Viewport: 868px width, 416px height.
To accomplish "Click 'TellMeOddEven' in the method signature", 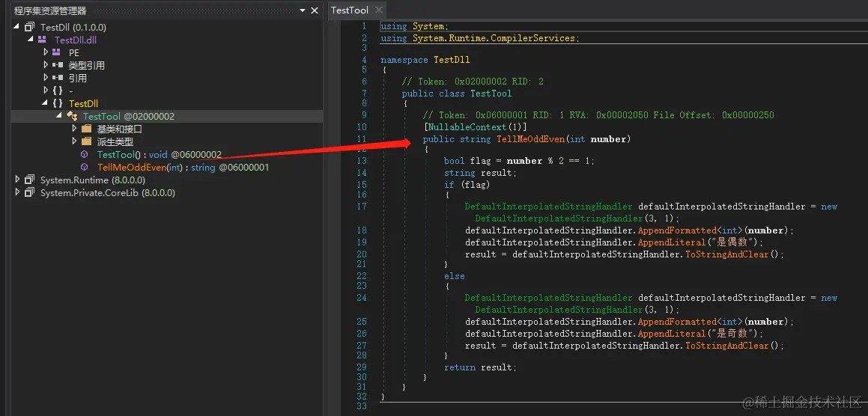I will 530,139.
